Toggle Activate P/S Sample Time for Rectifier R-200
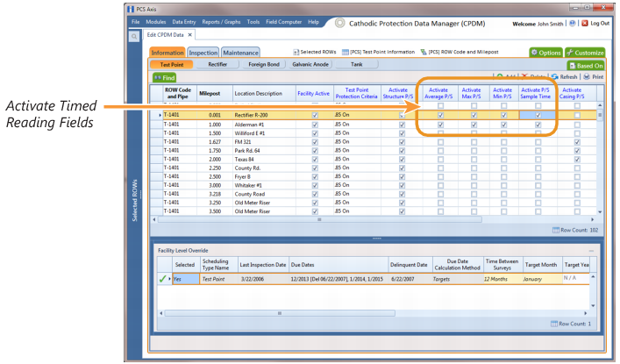Screen dimensions: 620x364 (x=538, y=115)
